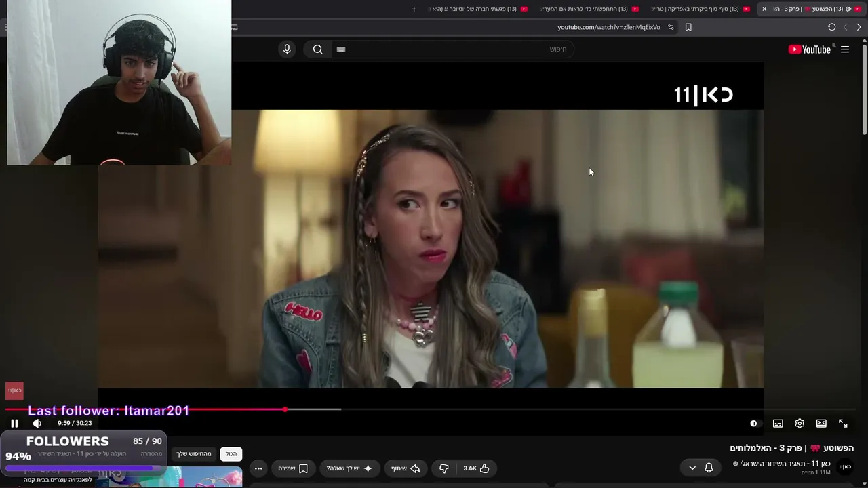The width and height of the screenshot is (868, 488).
Task: Dislike the video with the thumbs down
Action: pos(444,468)
